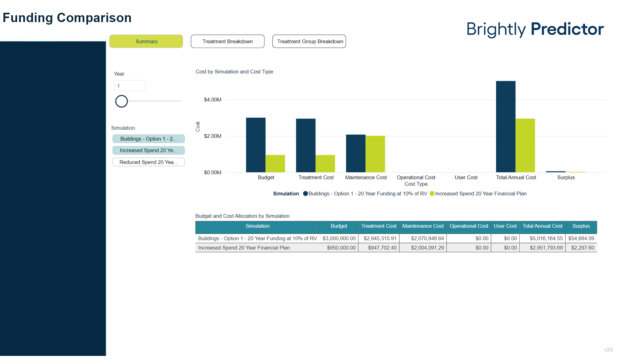Click the Year input field

(x=130, y=86)
